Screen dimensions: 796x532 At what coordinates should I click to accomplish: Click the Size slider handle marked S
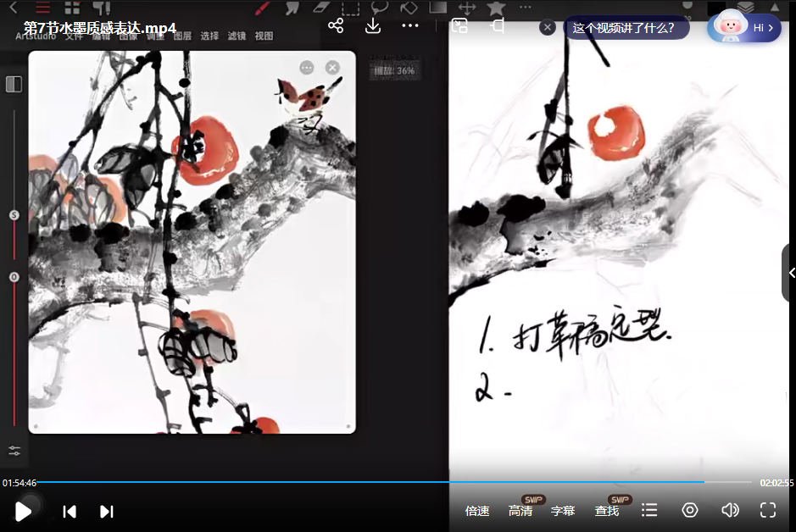click(x=14, y=214)
